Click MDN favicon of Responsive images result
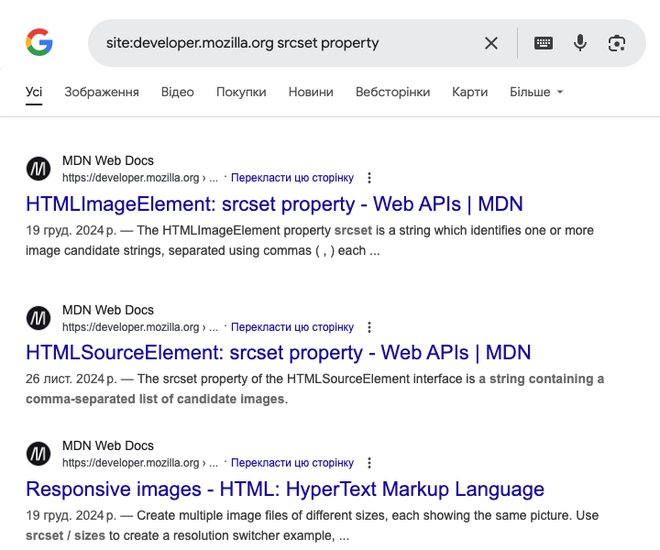Viewport: 660px width, 550px height. coord(38,454)
